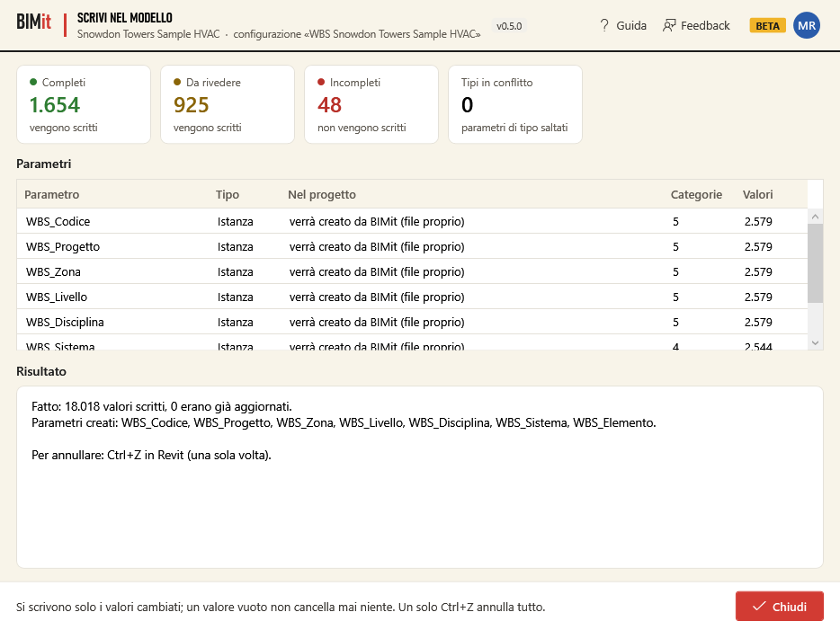This screenshot has width=840, height=630.
Task: Select the WBS_Livello row
Action: pyautogui.click(x=412, y=297)
